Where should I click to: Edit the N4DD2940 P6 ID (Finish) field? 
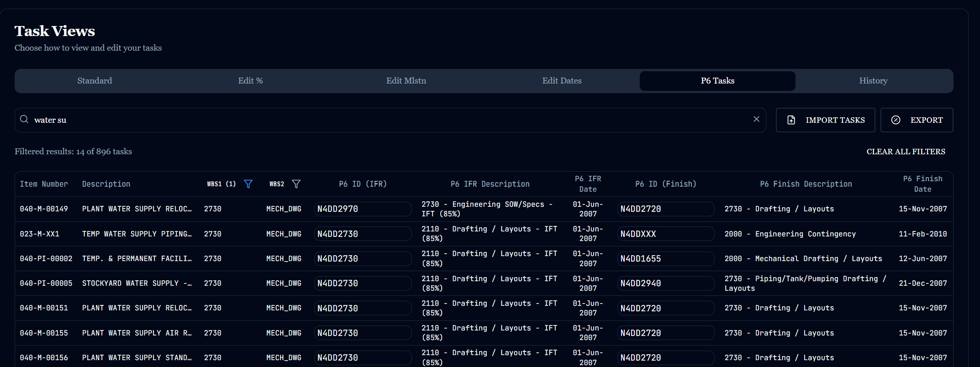tap(666, 283)
